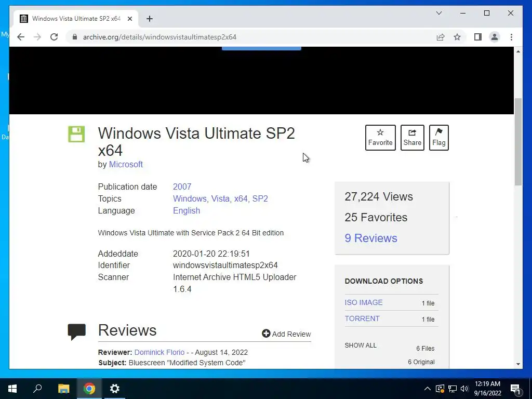532x399 pixels.
Task: Open the Microsoft creator link
Action: click(126, 164)
